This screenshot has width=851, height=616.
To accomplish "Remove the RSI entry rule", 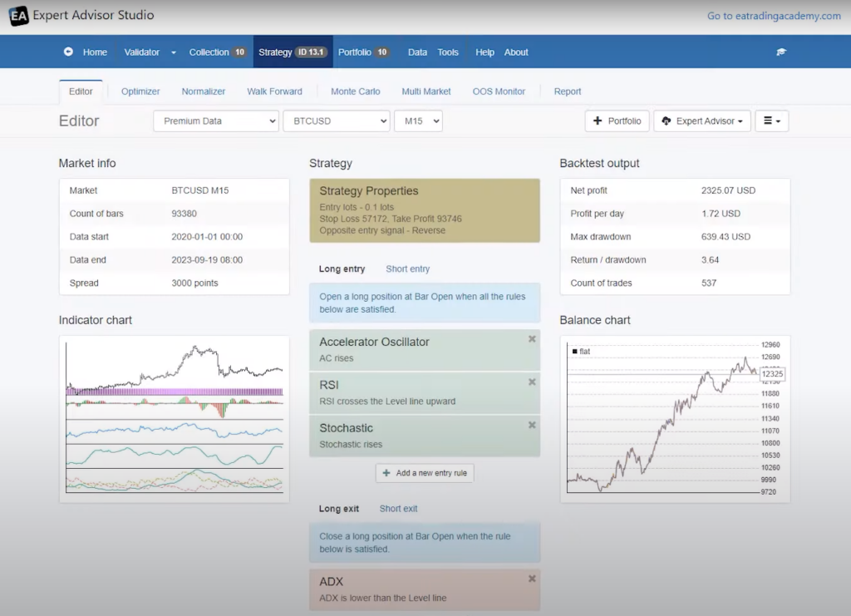I will pyautogui.click(x=532, y=382).
